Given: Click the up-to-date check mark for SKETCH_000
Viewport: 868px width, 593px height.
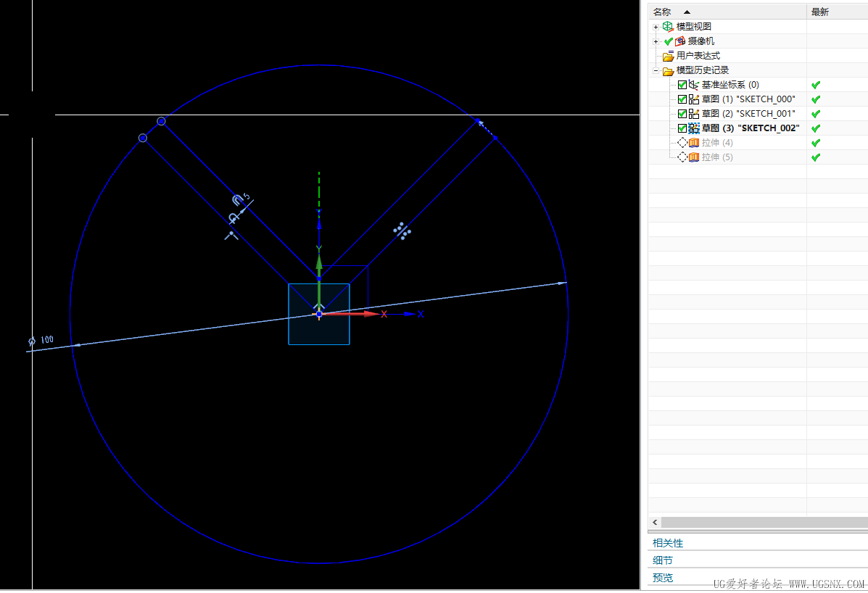Looking at the screenshot, I should pos(815,99).
